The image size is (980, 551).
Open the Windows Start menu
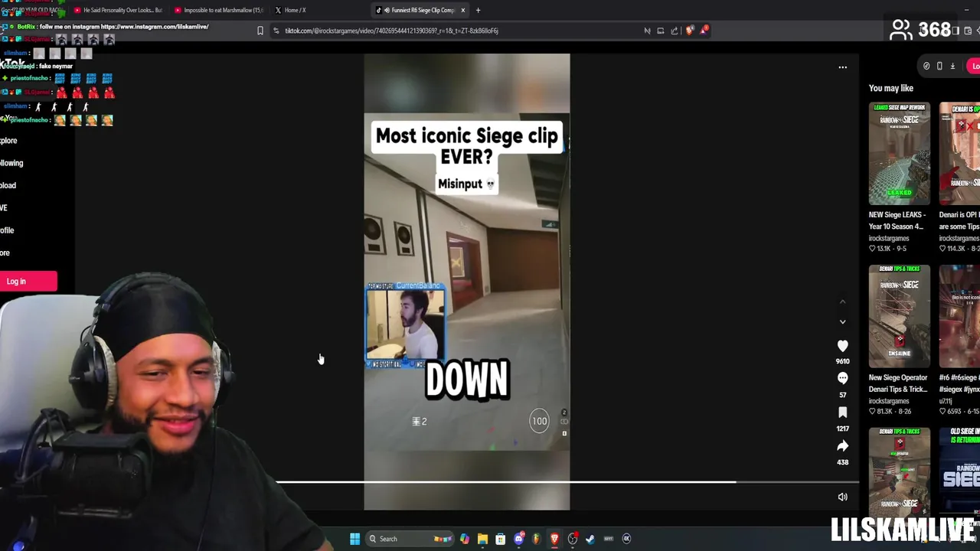click(354, 539)
